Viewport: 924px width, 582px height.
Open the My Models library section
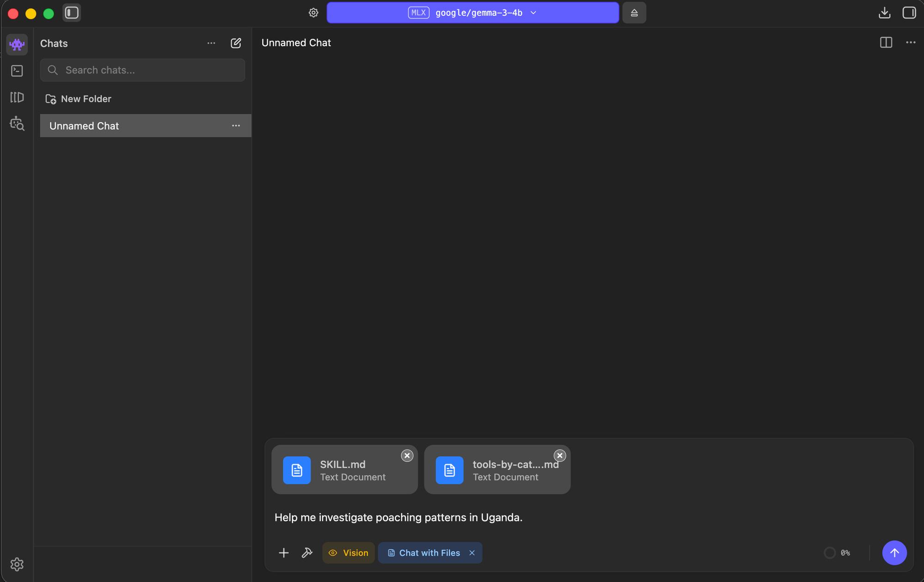(x=17, y=97)
